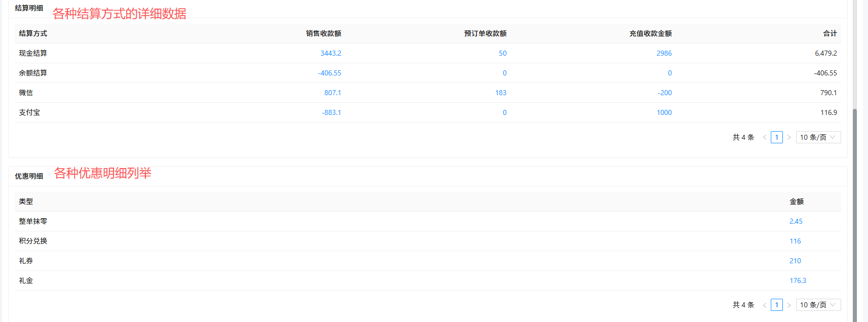Open 10 条/页 dropdown under discount table

pyautogui.click(x=818, y=305)
